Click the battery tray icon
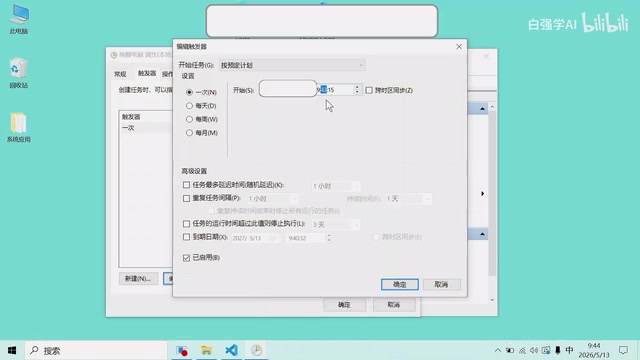Screen dimensions: 640x360 pos(510,351)
